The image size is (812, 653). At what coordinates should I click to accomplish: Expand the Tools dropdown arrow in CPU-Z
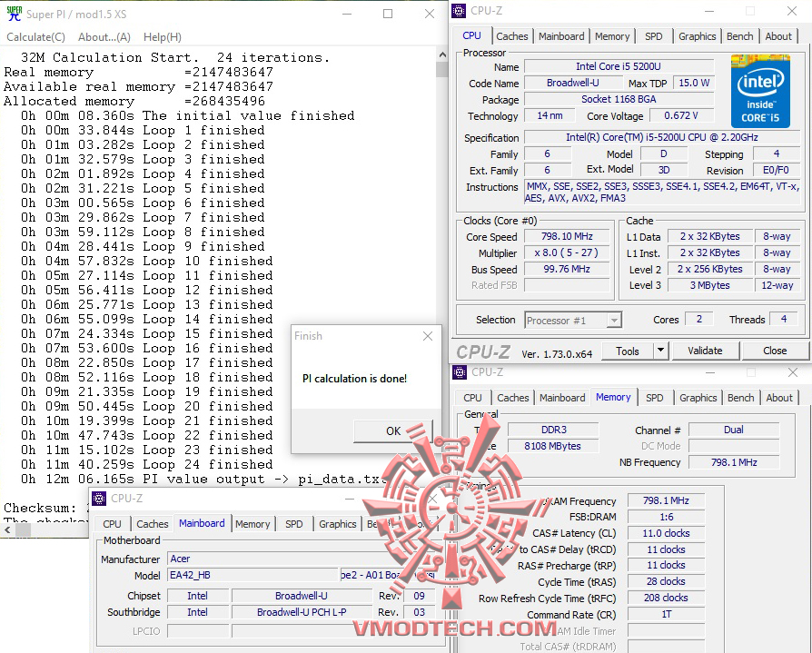660,351
